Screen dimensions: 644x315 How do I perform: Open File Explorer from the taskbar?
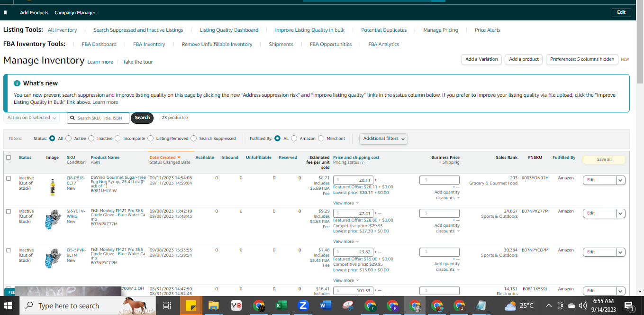(x=213, y=306)
